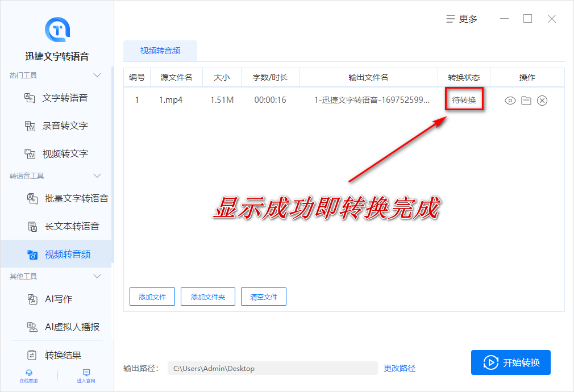Click the 转换状态 column header

[464, 77]
